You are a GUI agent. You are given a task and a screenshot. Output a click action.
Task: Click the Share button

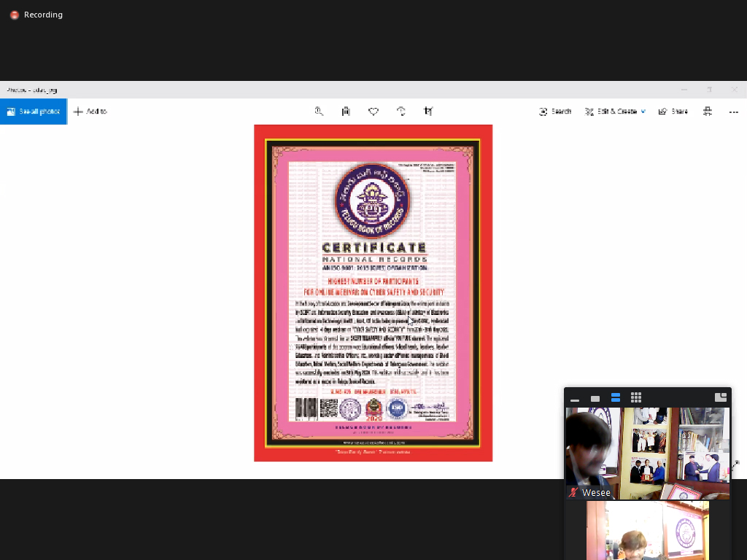673,112
